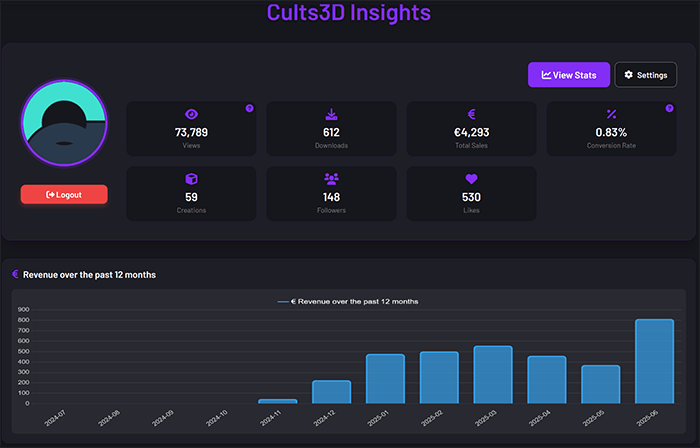
Task: Click the chart icon in View Stats
Action: (x=546, y=75)
